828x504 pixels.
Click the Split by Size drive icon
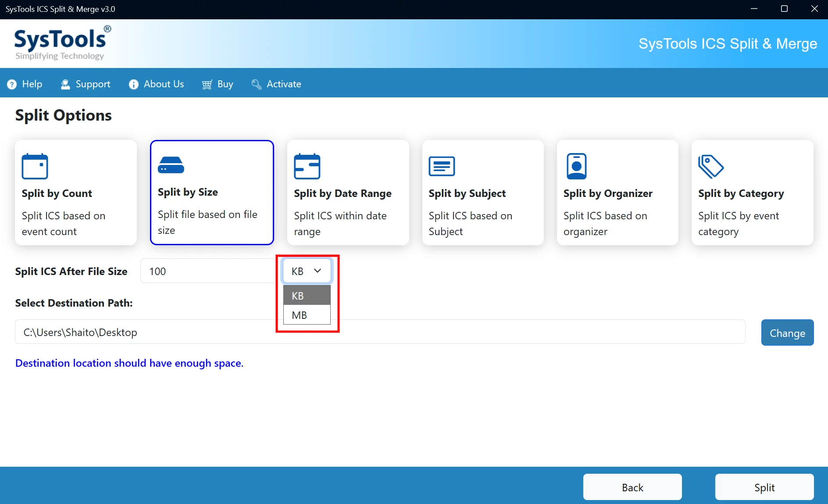pyautogui.click(x=171, y=165)
